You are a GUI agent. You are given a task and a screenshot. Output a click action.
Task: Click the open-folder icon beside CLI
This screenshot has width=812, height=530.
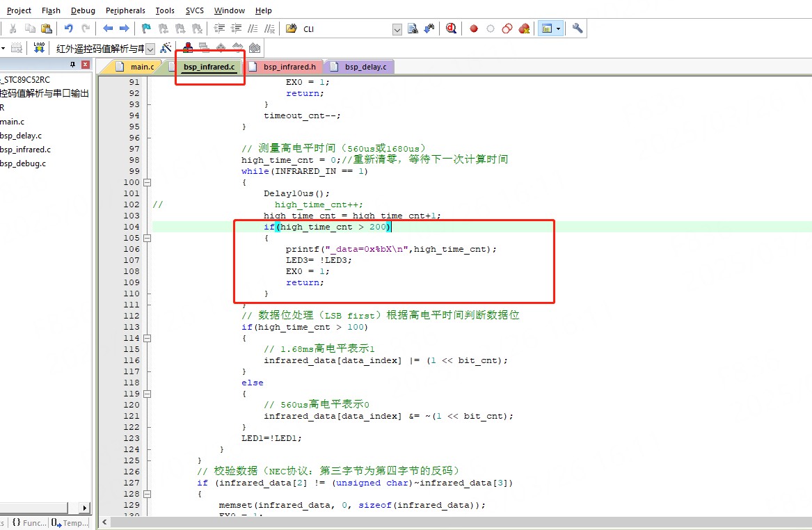coord(292,29)
